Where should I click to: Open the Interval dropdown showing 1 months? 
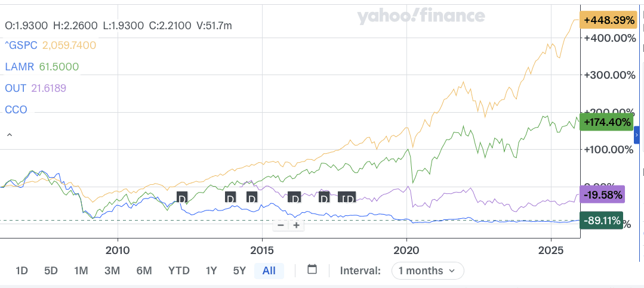click(427, 271)
